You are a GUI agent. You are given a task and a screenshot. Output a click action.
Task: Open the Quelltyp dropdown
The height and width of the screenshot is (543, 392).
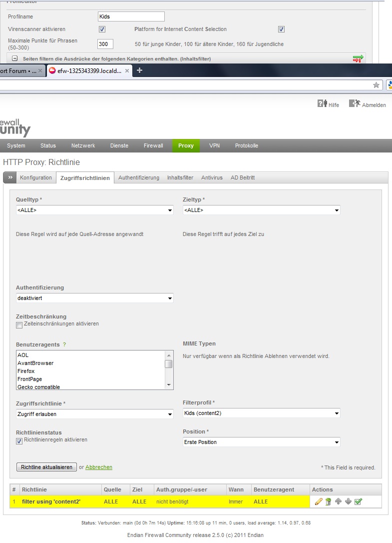pos(95,210)
